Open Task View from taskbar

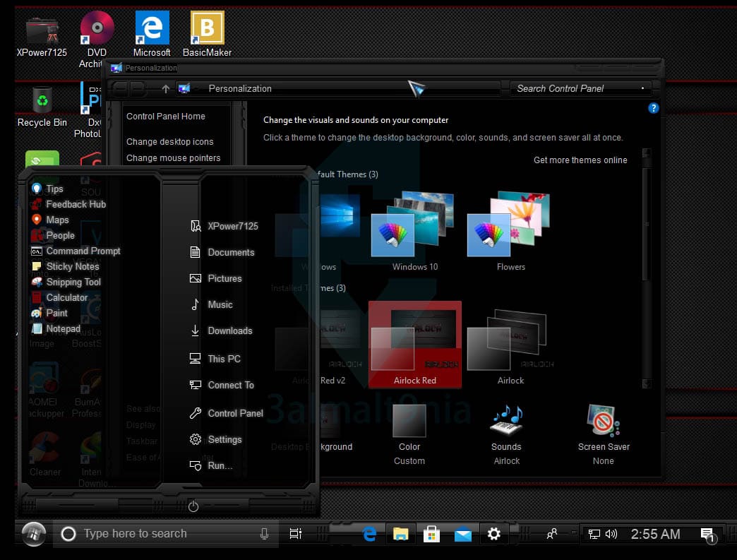click(x=295, y=534)
